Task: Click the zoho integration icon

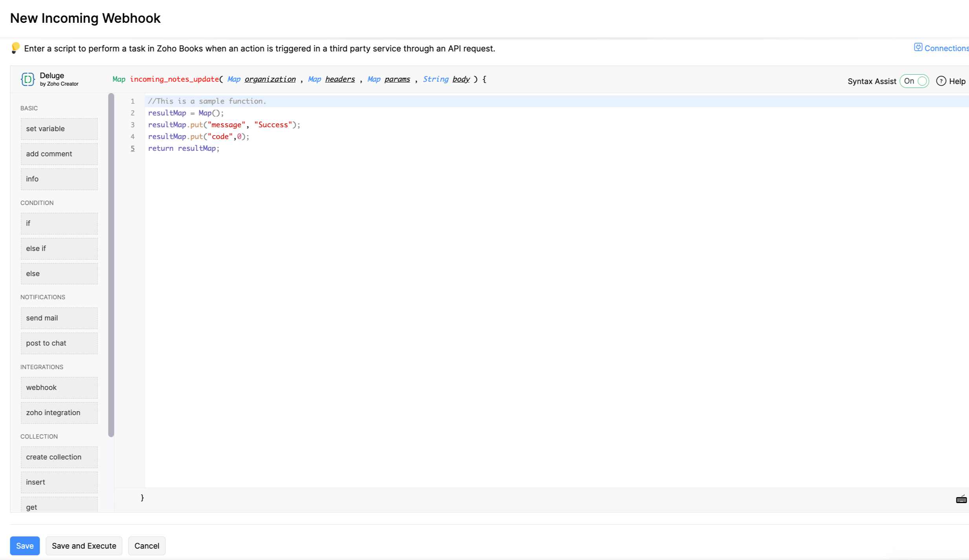Action: click(x=53, y=412)
